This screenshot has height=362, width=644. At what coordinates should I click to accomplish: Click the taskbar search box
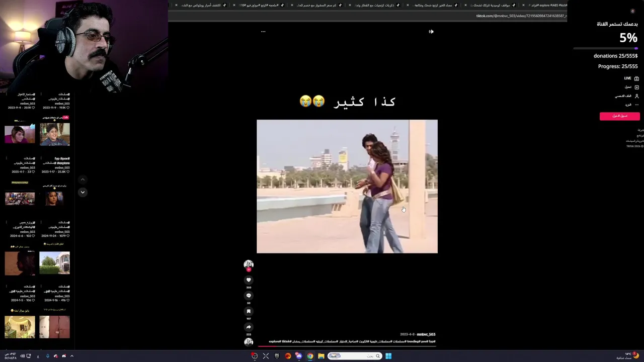(x=354, y=356)
